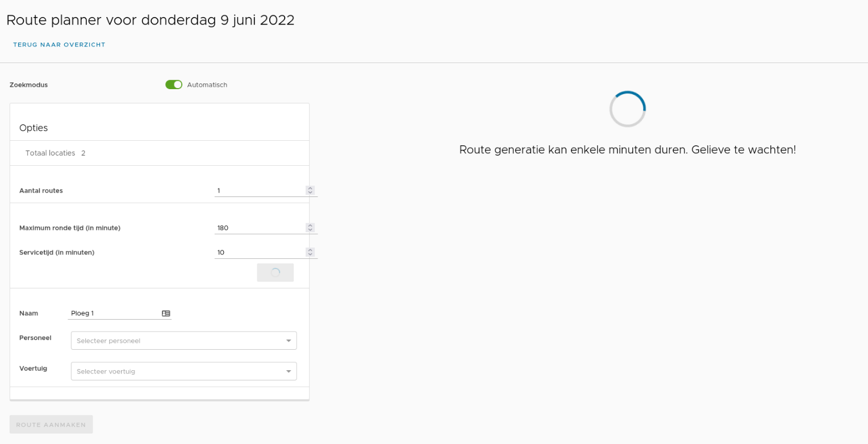The image size is (868, 444).
Task: Click the contact card icon beside Ploeg 1
Action: [x=166, y=313]
